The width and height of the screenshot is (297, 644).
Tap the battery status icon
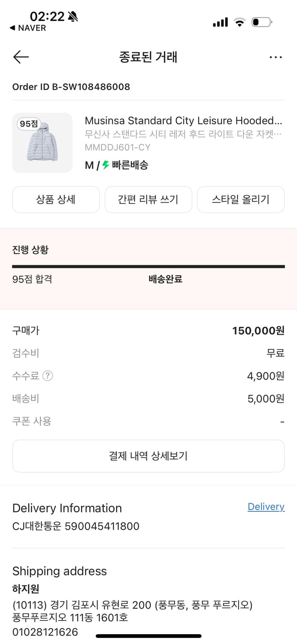(x=261, y=22)
